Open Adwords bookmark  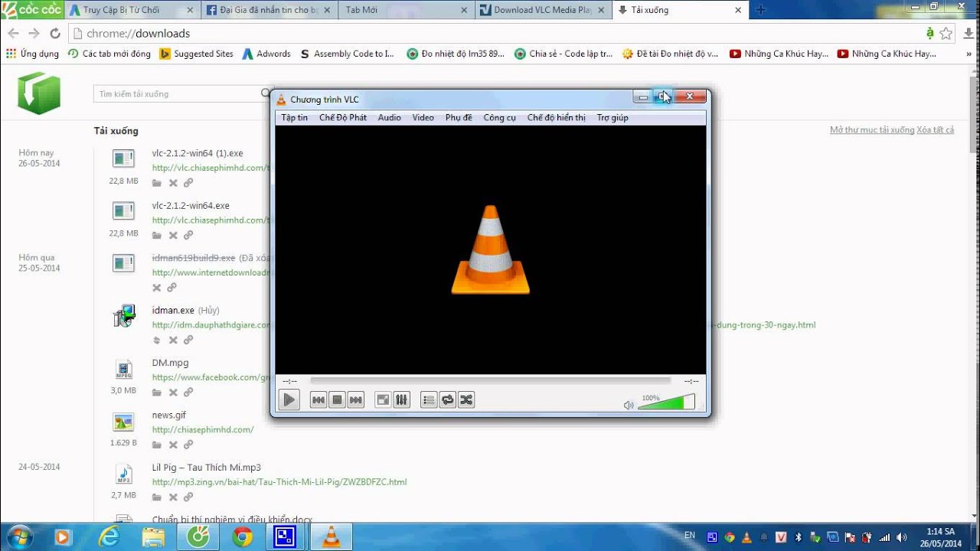pyautogui.click(x=266, y=54)
